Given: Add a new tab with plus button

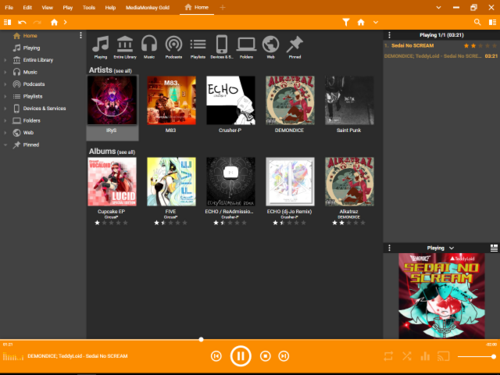Looking at the screenshot, I should point(222,7).
